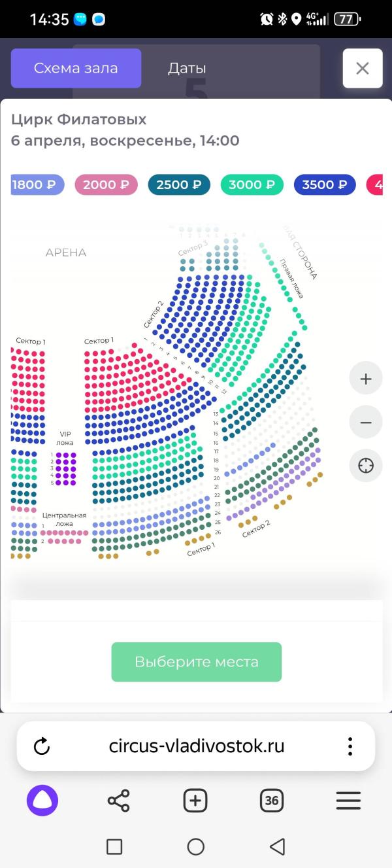
Task: Share the page via share icon
Action: (x=118, y=800)
